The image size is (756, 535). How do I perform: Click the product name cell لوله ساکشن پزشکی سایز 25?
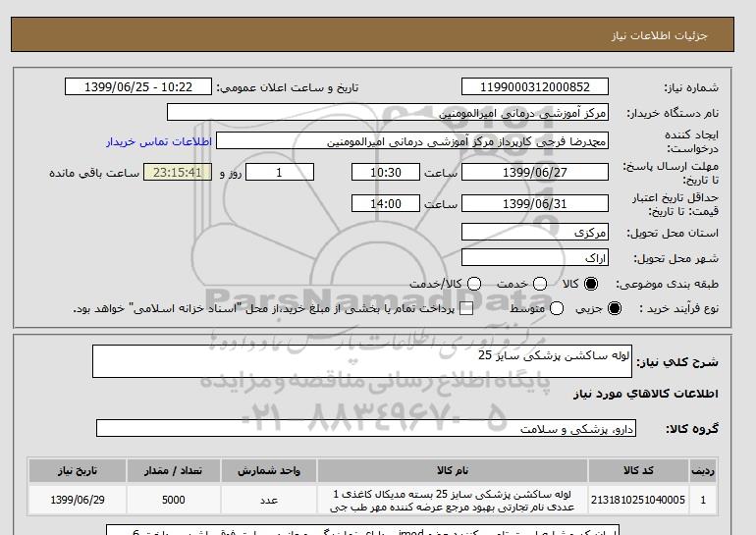[453, 500]
